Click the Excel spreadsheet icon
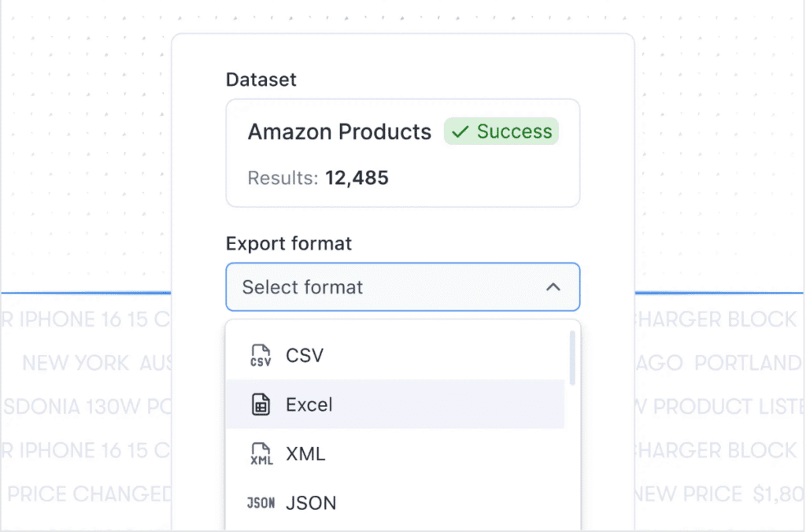The image size is (806, 532). (x=261, y=405)
